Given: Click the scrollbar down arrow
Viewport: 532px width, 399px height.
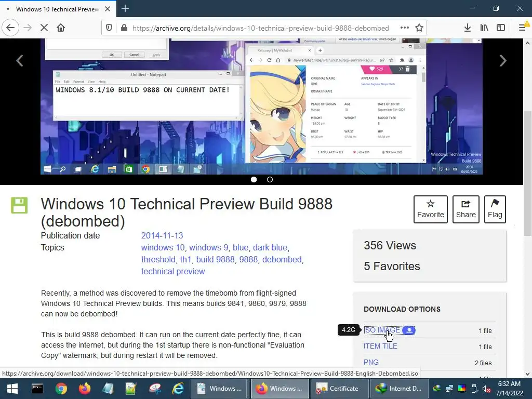Looking at the screenshot, I should 528,374.
